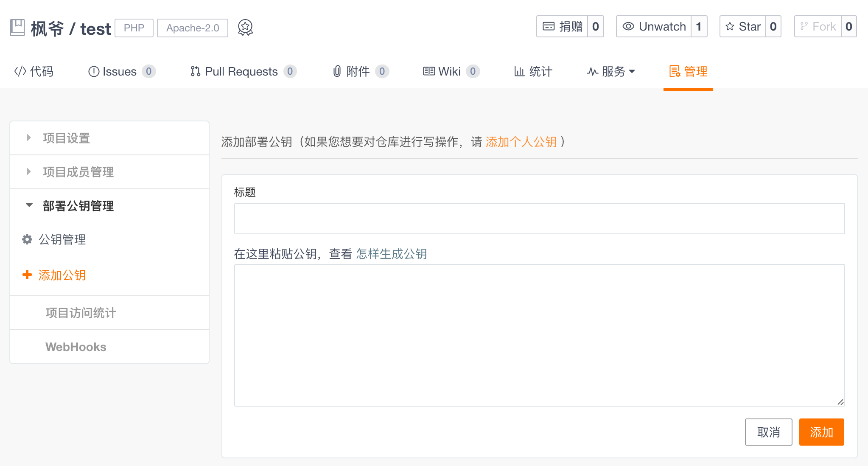Screen dimensions: 868x466
Task: Click the Fork button
Action: (x=818, y=27)
